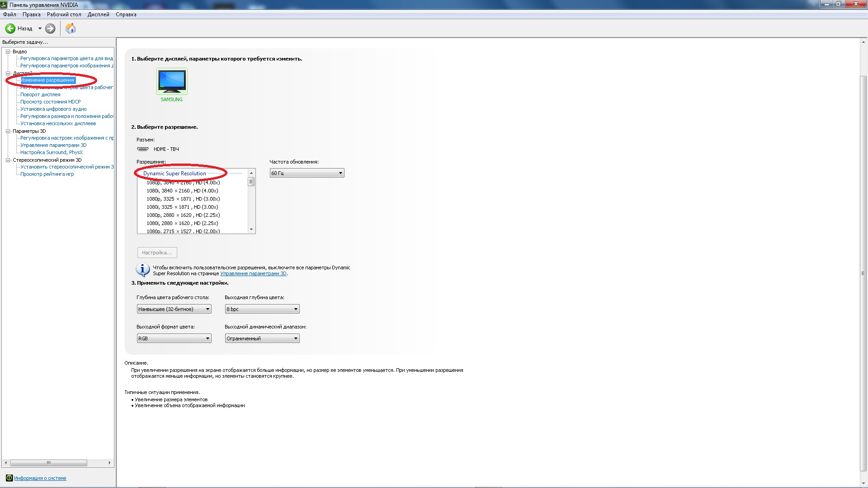
Task: Select Управление параметрами 3D tree item
Action: (x=53, y=145)
